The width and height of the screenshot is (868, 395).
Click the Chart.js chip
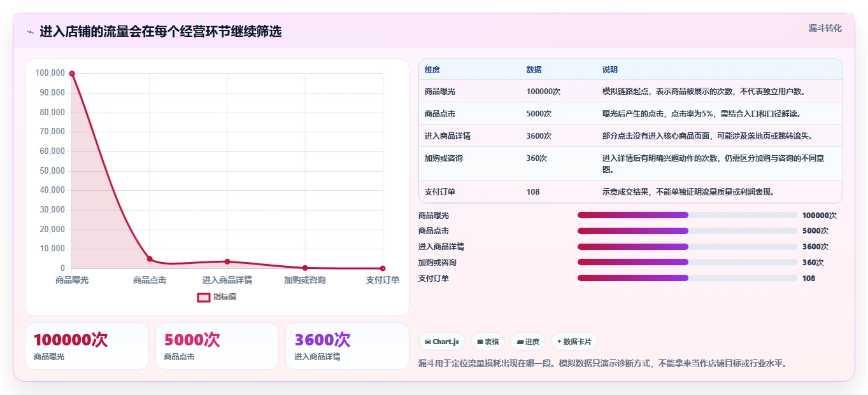tap(442, 342)
